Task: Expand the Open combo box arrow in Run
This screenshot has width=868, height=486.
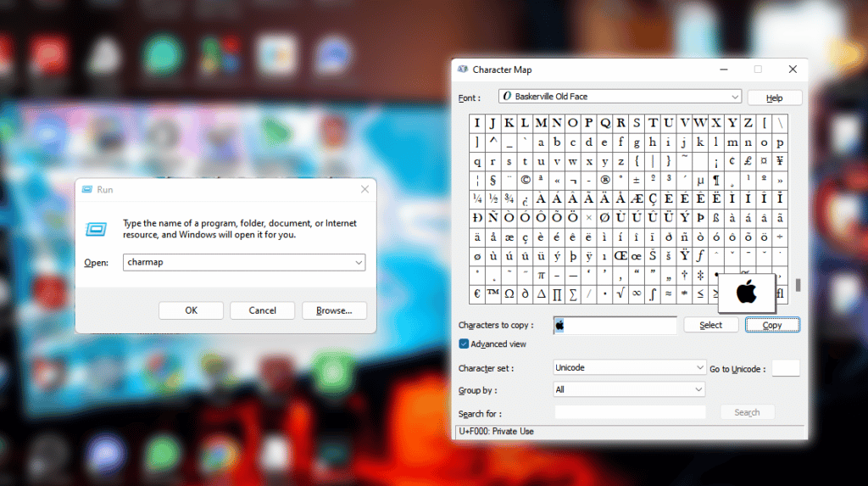Action: [x=359, y=263]
